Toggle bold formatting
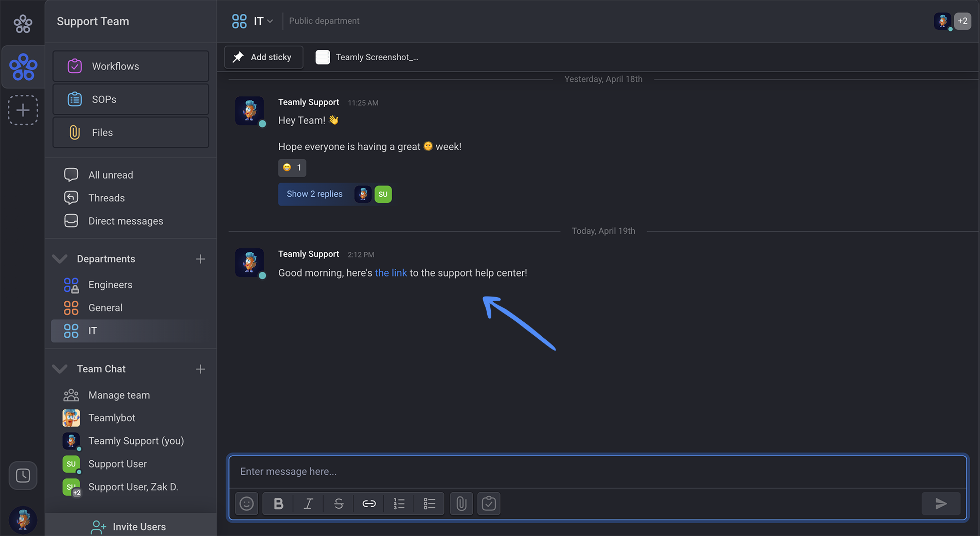 coord(278,504)
